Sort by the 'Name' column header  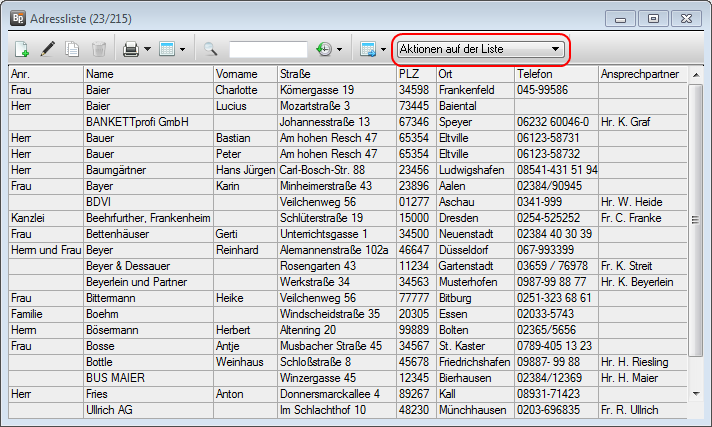pyautogui.click(x=148, y=74)
